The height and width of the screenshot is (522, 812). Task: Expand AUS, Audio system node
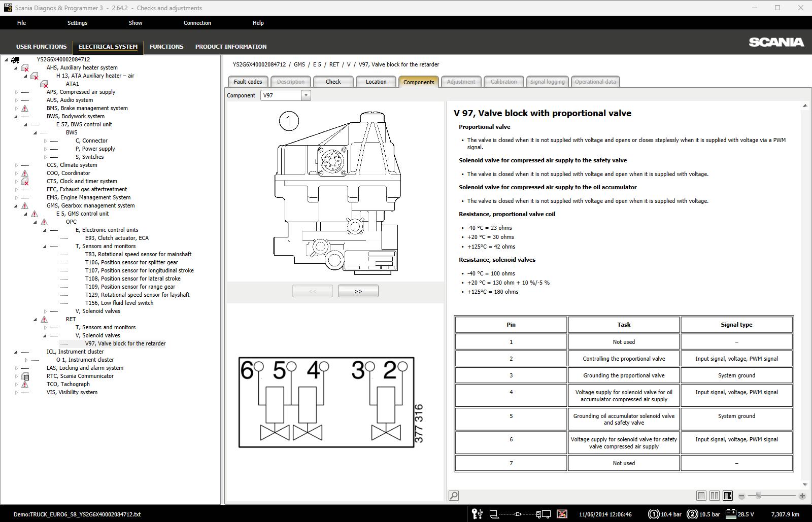tap(16, 100)
